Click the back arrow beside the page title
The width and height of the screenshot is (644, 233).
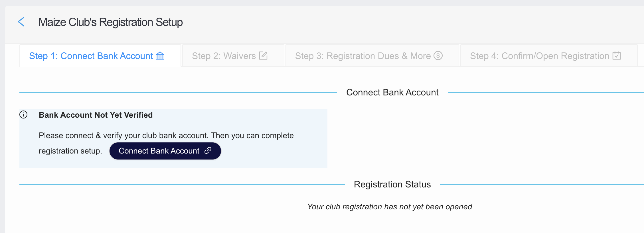coord(21,22)
